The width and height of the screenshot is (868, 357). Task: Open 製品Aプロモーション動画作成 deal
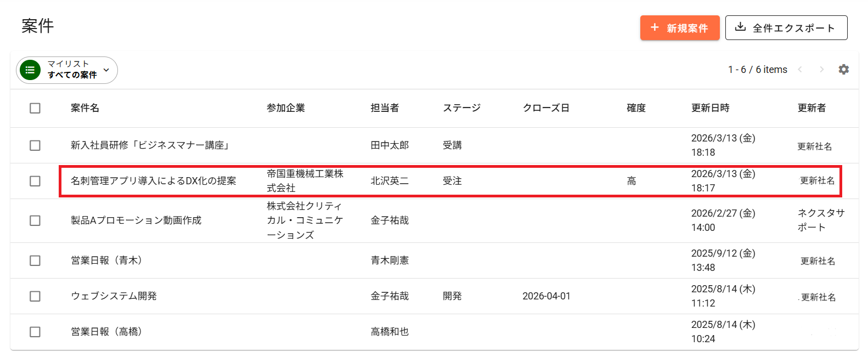136,220
